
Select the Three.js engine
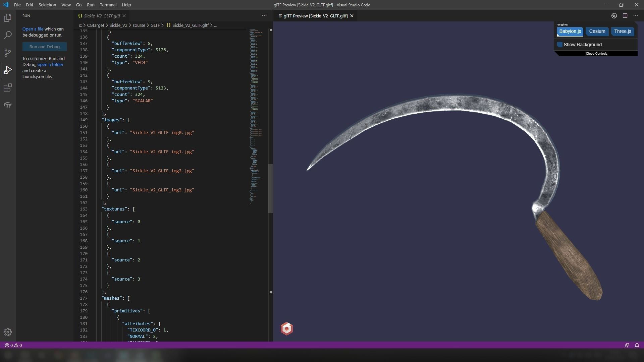pos(623,32)
